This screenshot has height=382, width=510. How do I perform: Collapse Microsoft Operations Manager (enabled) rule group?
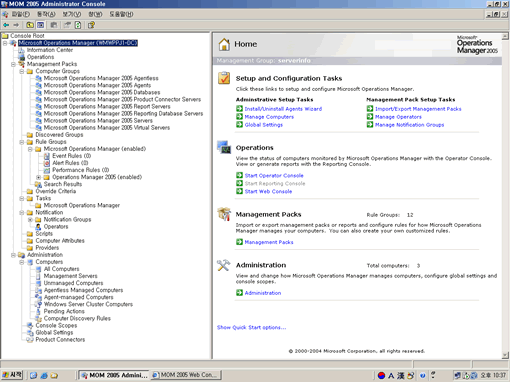(30, 149)
